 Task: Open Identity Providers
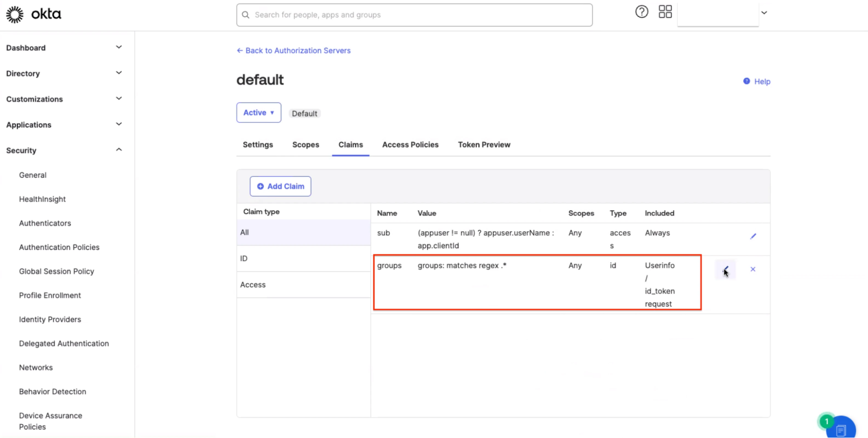50,319
